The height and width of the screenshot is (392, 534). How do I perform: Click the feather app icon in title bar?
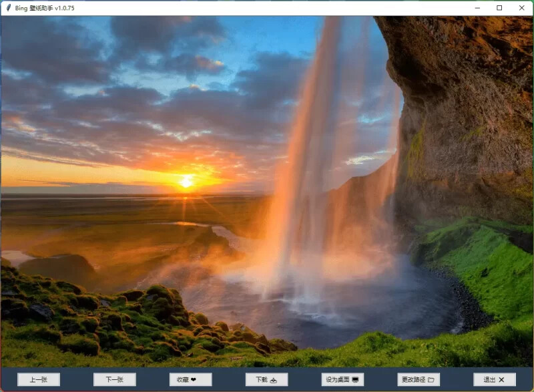(x=8, y=8)
